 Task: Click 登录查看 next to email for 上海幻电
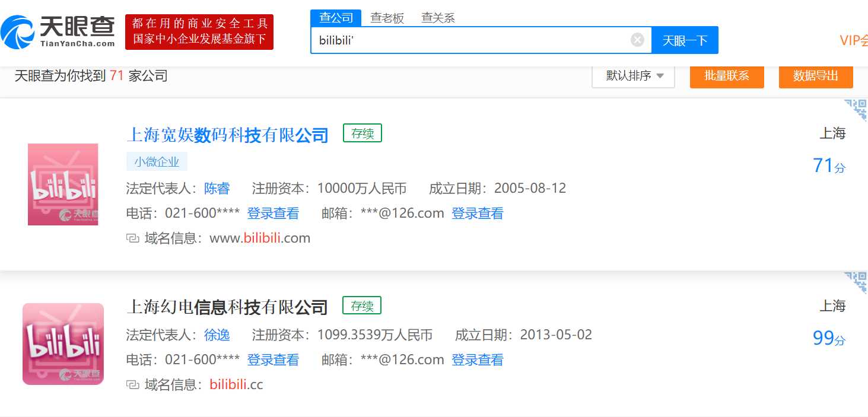point(478,360)
